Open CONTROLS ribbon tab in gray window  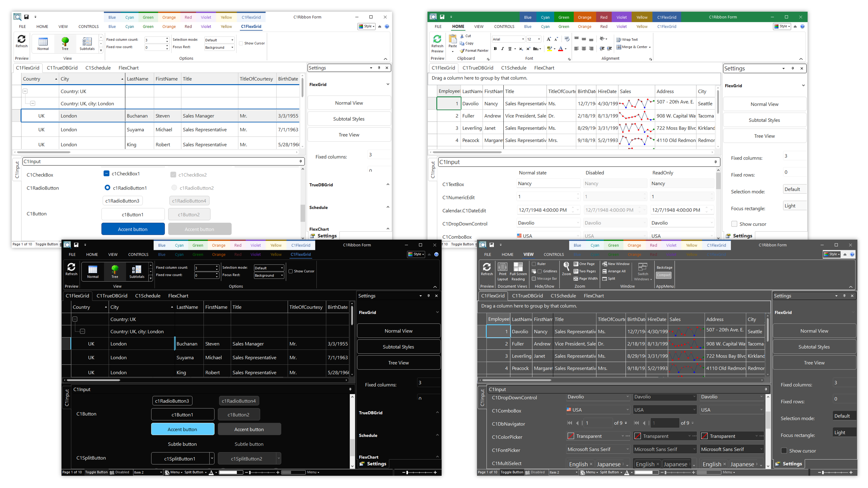(x=553, y=255)
